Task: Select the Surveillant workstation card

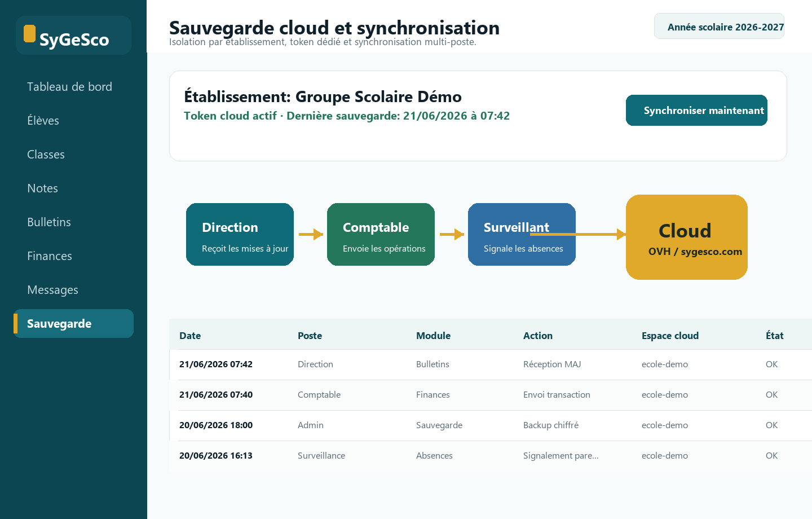Action: 522,234
